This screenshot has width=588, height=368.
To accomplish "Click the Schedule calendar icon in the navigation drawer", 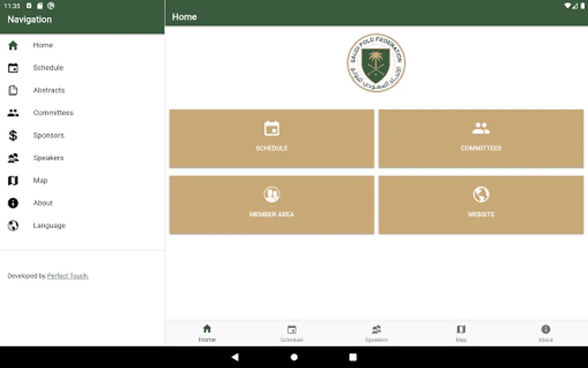I will coord(13,68).
